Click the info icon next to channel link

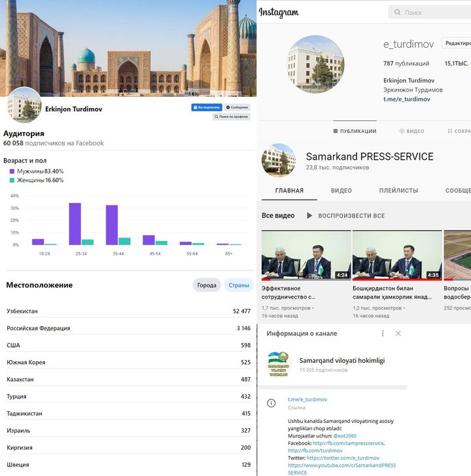click(x=271, y=403)
